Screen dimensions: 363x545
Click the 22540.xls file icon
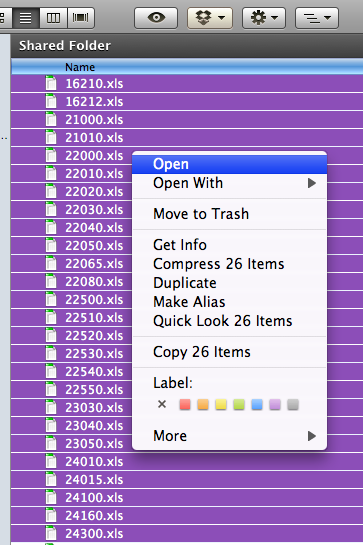(51, 372)
